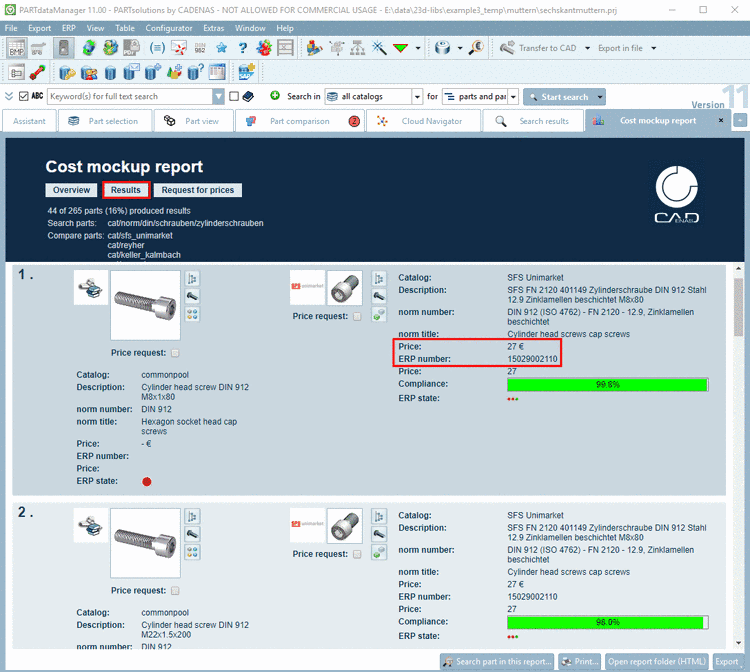
Task: Switch to the Part selection tab
Action: 105,121
